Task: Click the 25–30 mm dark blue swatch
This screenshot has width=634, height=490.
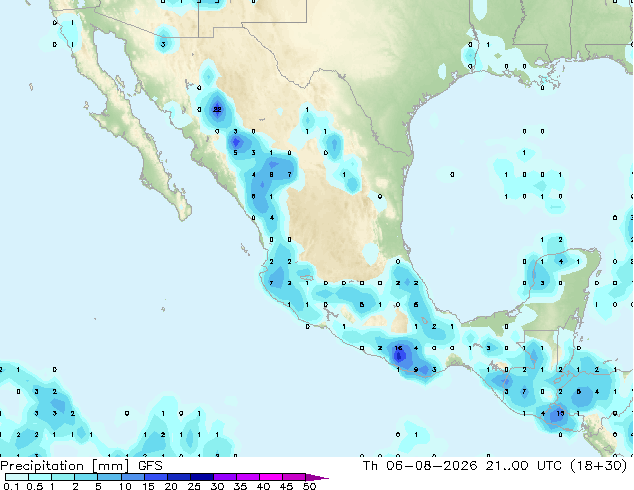Action: (x=202, y=477)
